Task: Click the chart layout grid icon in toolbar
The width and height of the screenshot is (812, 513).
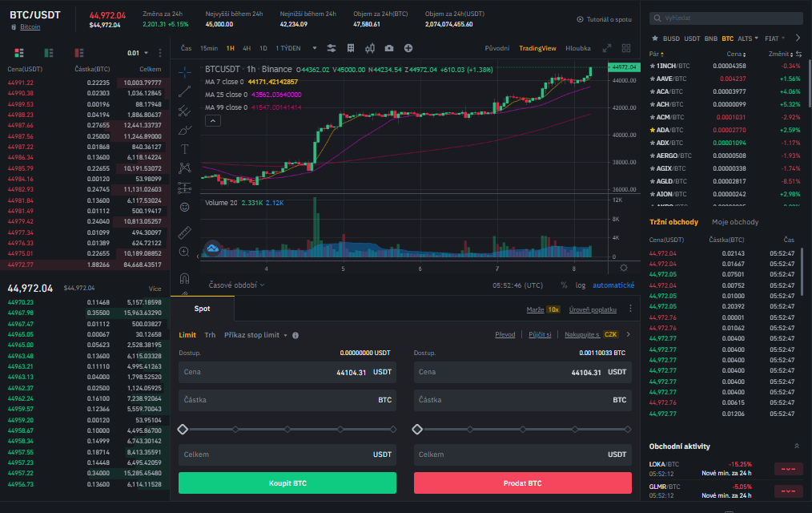Action: tap(351, 48)
